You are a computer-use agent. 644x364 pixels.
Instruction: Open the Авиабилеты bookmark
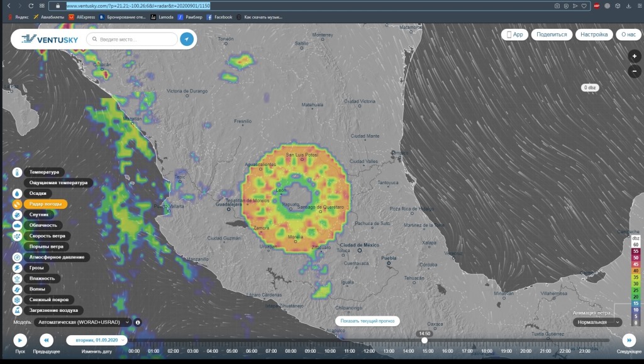49,17
